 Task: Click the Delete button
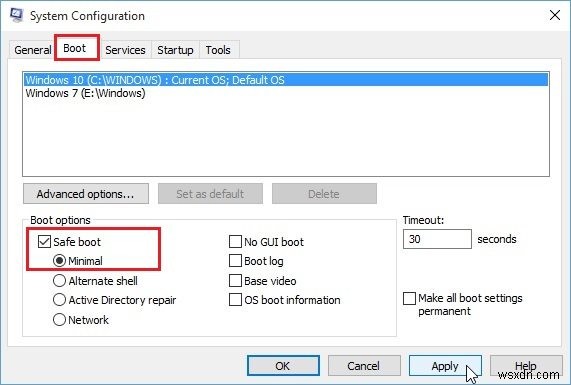(324, 194)
